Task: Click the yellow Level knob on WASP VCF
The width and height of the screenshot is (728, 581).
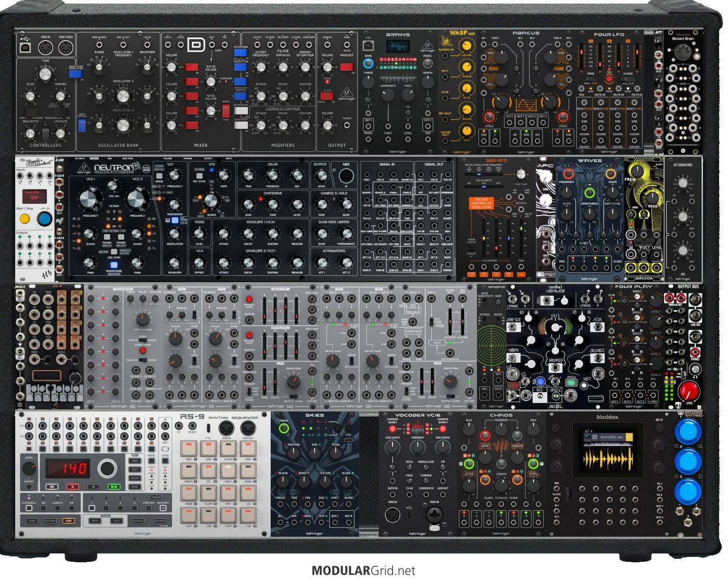Action: [x=467, y=46]
